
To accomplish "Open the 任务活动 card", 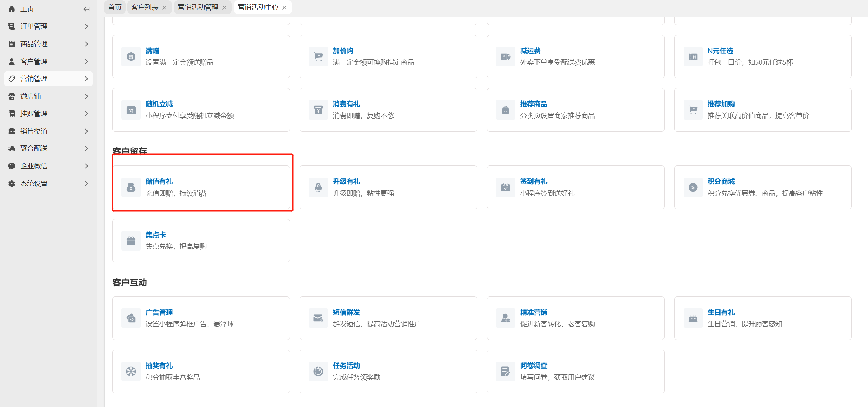I will (x=388, y=371).
